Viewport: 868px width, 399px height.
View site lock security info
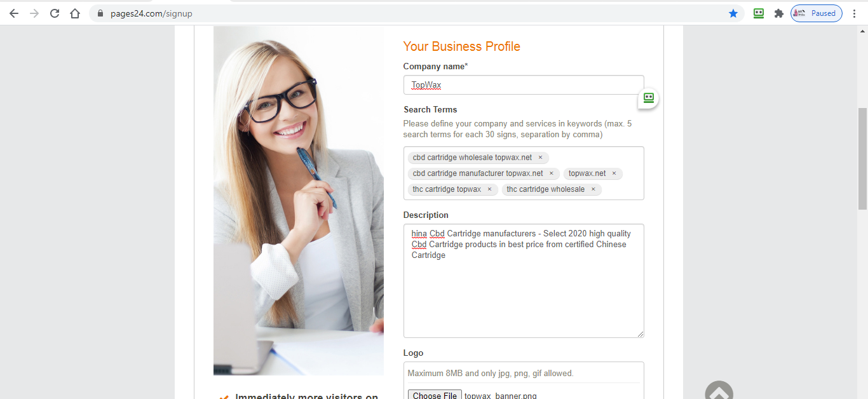pos(100,13)
